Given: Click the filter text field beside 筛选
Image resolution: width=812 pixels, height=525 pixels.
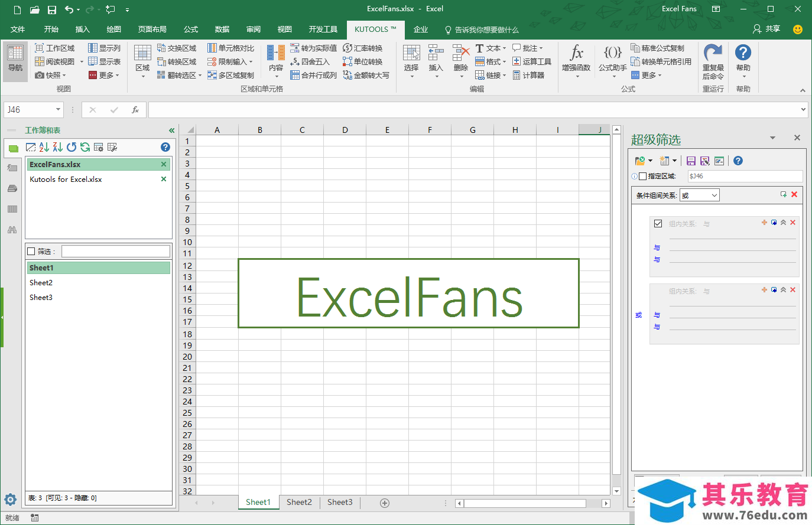Looking at the screenshot, I should (116, 252).
